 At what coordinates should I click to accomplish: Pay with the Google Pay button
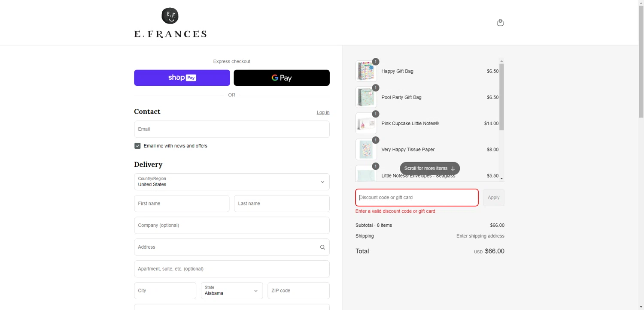(x=282, y=78)
